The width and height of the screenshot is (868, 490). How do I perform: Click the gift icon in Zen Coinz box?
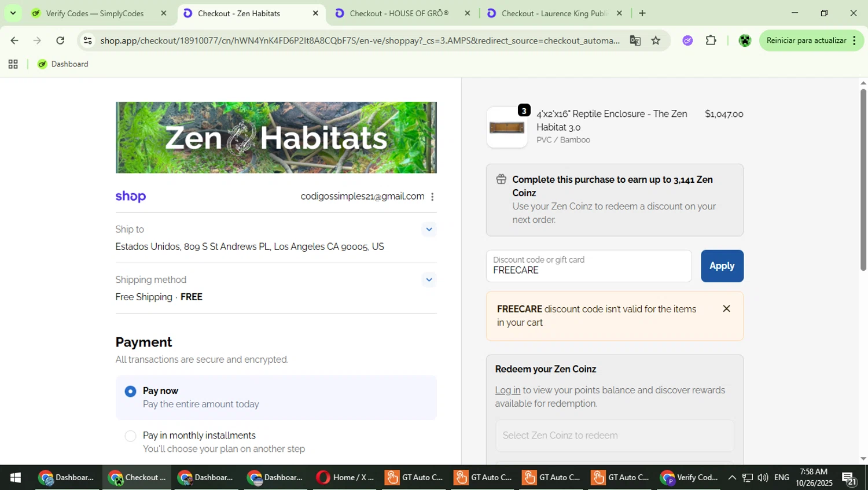pyautogui.click(x=501, y=179)
